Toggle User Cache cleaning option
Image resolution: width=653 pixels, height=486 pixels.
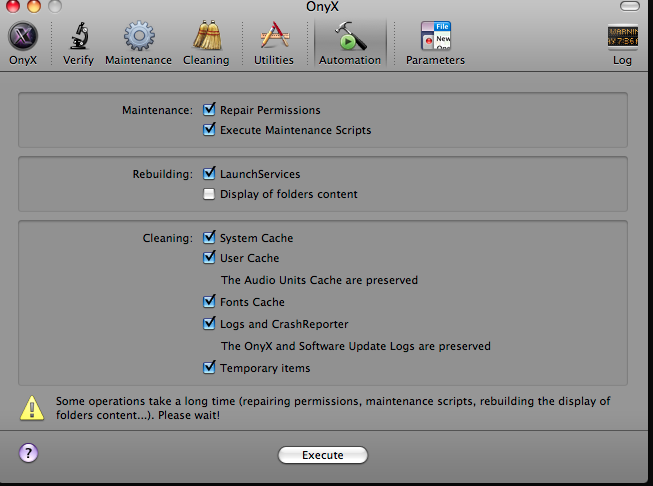[209, 258]
